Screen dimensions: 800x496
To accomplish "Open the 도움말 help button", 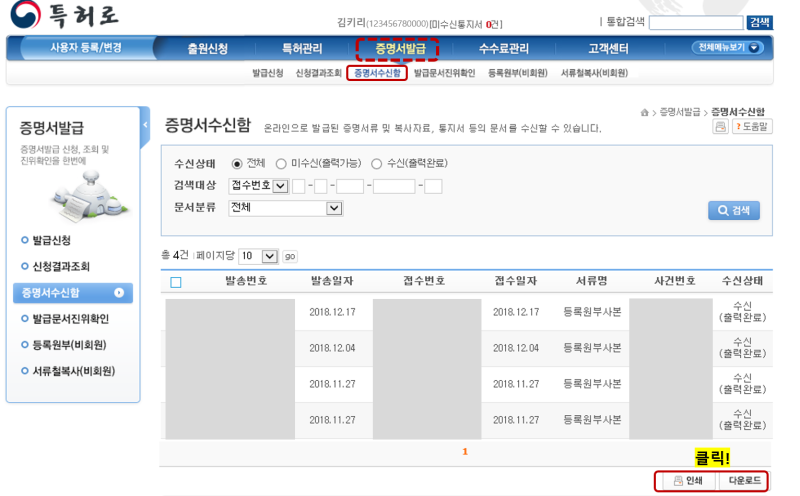I will 752,127.
